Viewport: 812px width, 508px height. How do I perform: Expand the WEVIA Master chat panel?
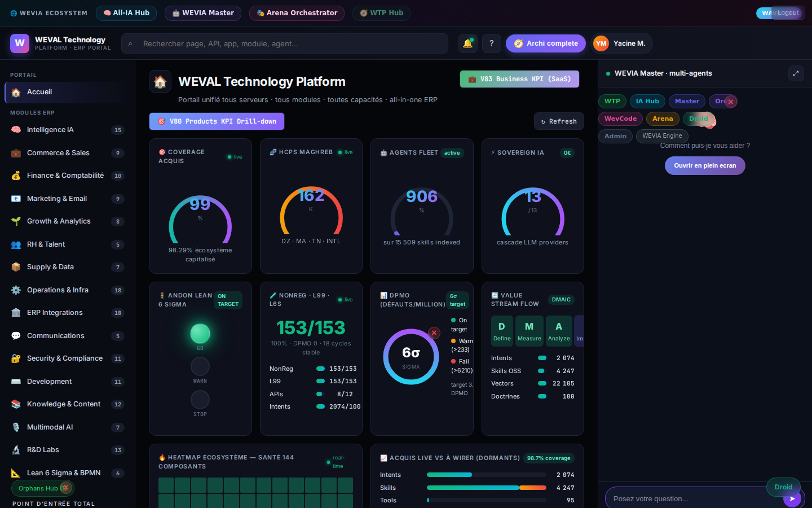[x=796, y=73]
